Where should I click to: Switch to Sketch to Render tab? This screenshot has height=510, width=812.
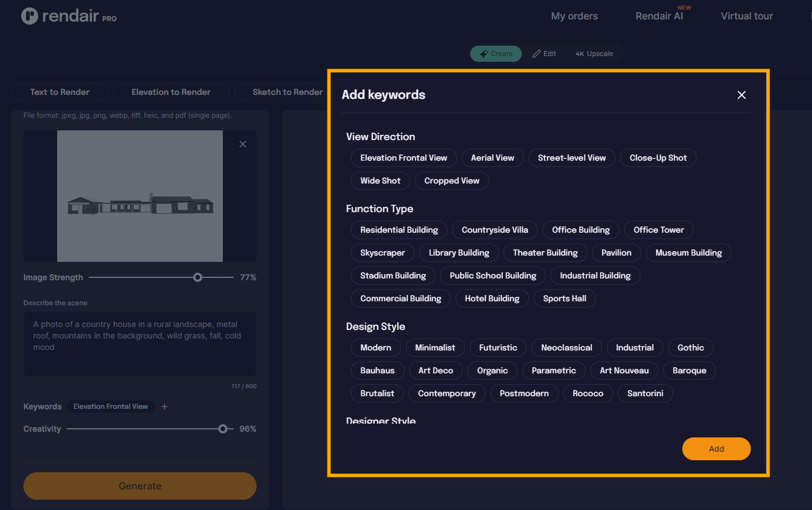[287, 92]
